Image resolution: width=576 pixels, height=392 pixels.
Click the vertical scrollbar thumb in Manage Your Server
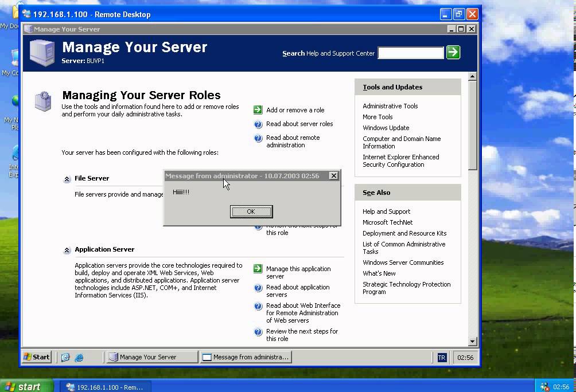[472, 125]
